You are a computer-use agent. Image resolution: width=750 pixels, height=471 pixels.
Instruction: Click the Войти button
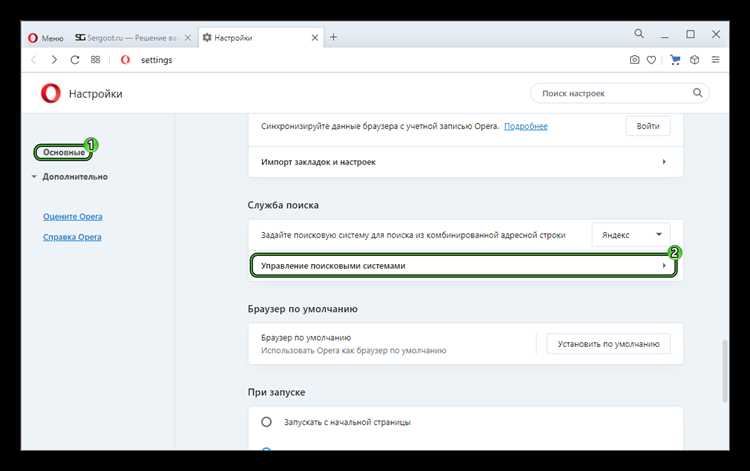647,127
